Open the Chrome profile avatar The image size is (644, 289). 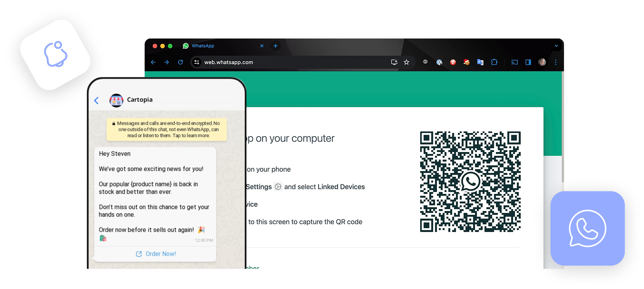pos(542,62)
